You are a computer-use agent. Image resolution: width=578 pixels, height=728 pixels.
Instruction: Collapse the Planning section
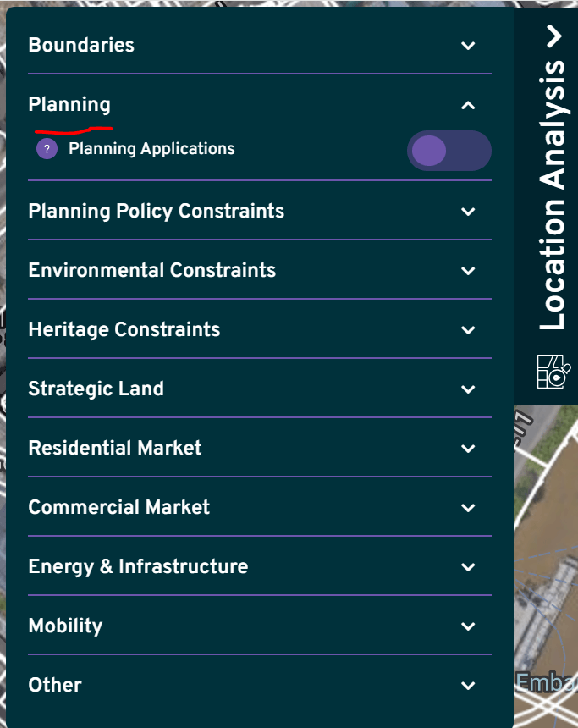tap(468, 105)
